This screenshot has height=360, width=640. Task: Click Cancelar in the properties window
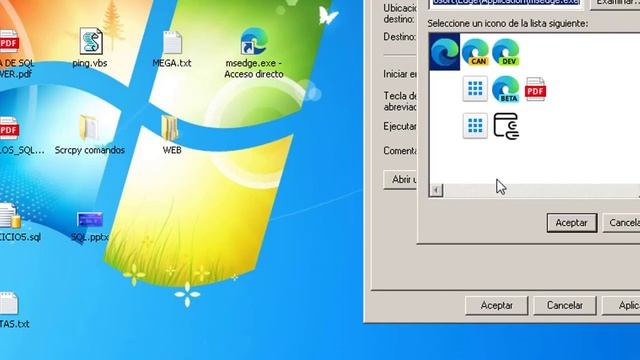coord(564,305)
